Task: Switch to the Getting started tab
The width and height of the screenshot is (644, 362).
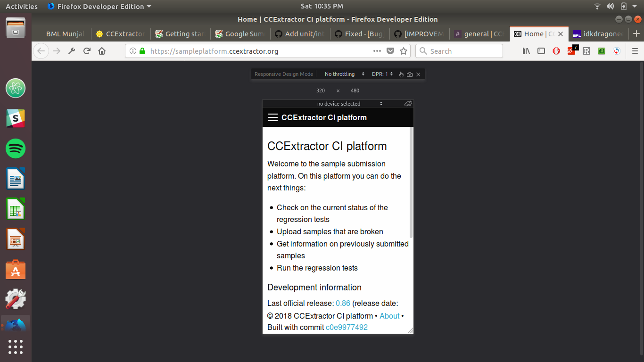Action: click(181, 34)
